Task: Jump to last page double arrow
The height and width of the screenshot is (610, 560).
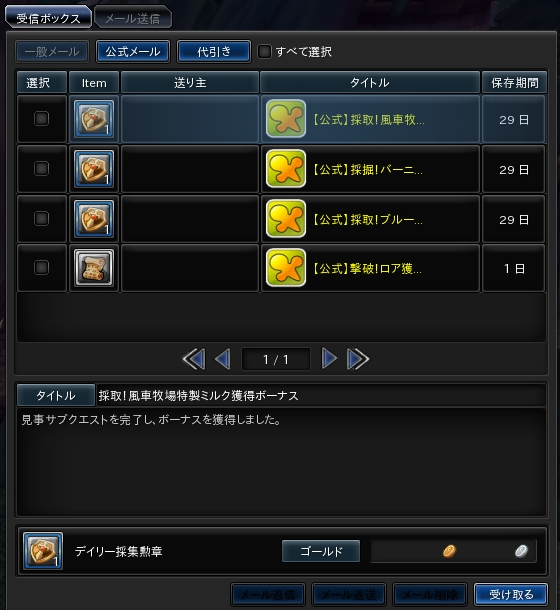Action: (358, 359)
